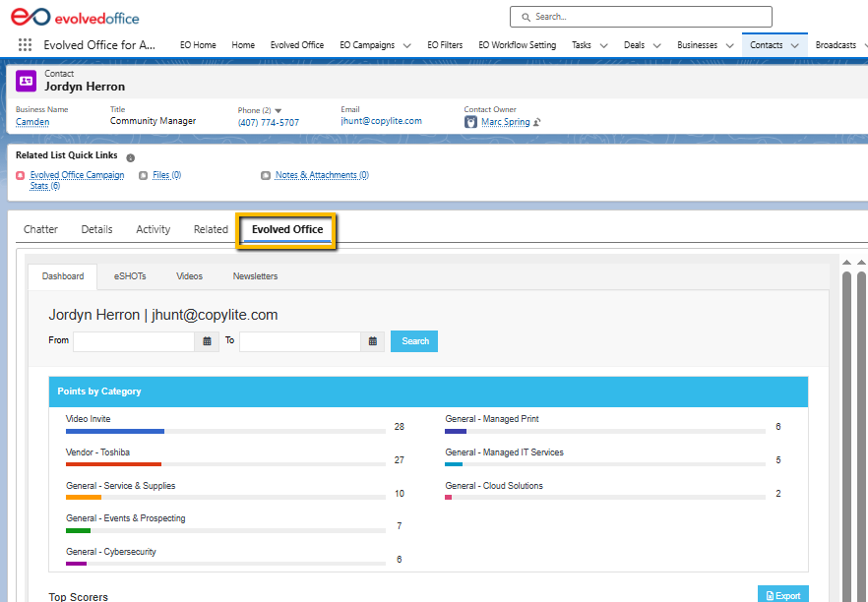Click General - Managed IT Services label
868x602 pixels.
504,452
